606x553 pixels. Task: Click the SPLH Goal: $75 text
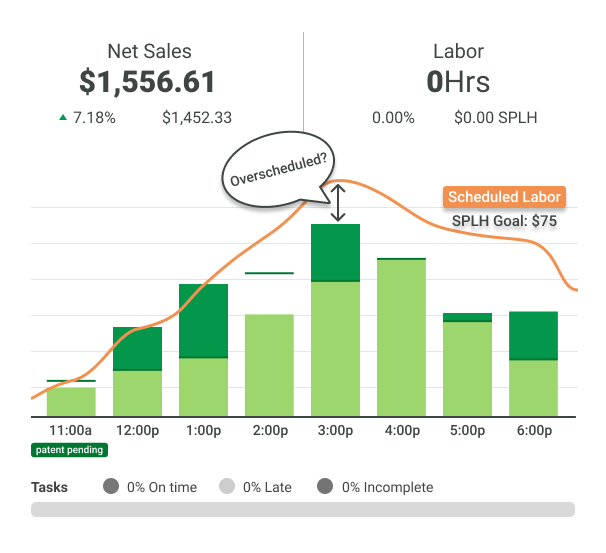(x=504, y=221)
